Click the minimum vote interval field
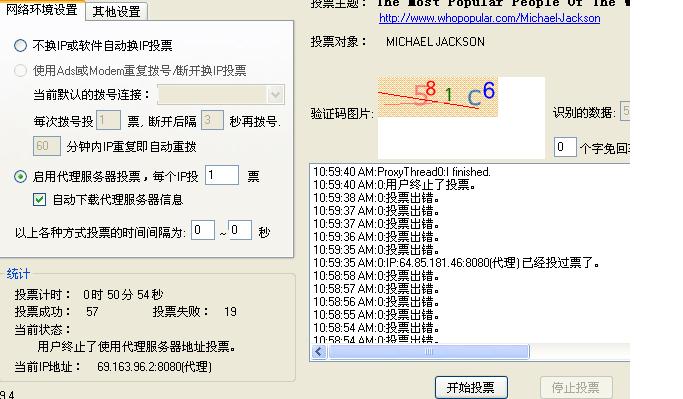 (x=203, y=230)
